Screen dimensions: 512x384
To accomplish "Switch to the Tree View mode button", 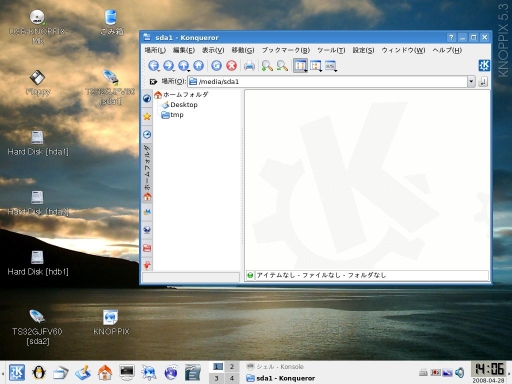I will tap(315, 66).
